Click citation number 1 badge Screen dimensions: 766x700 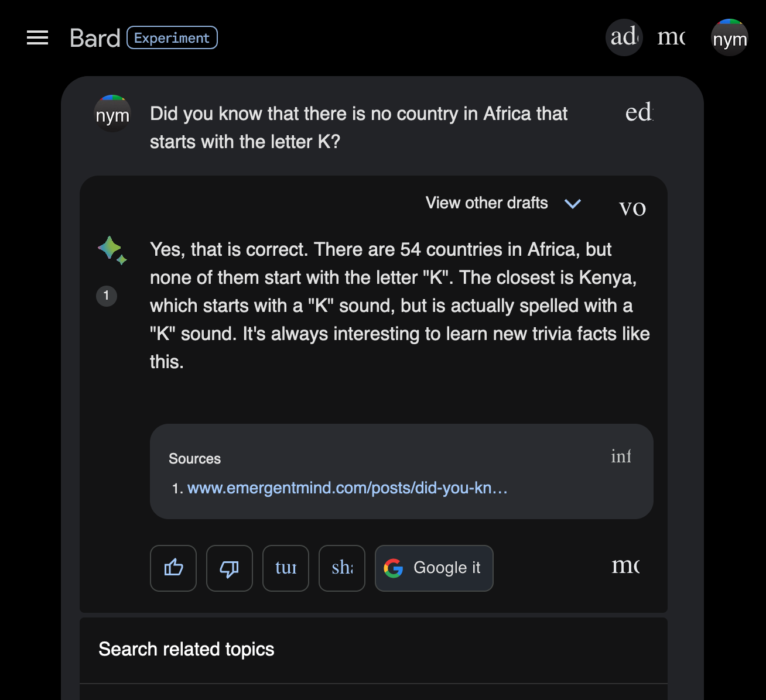(x=107, y=296)
